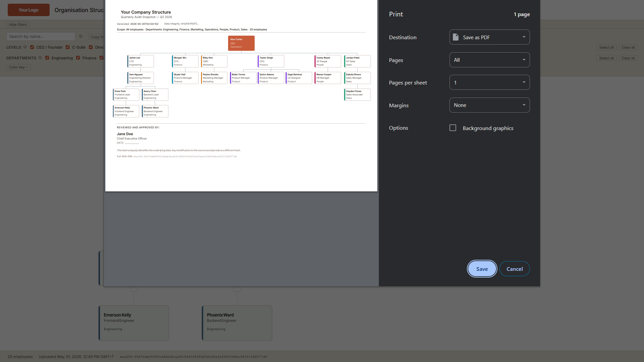The width and height of the screenshot is (644, 362).
Task: Open the Pages per sheet dropdown
Action: click(489, 82)
